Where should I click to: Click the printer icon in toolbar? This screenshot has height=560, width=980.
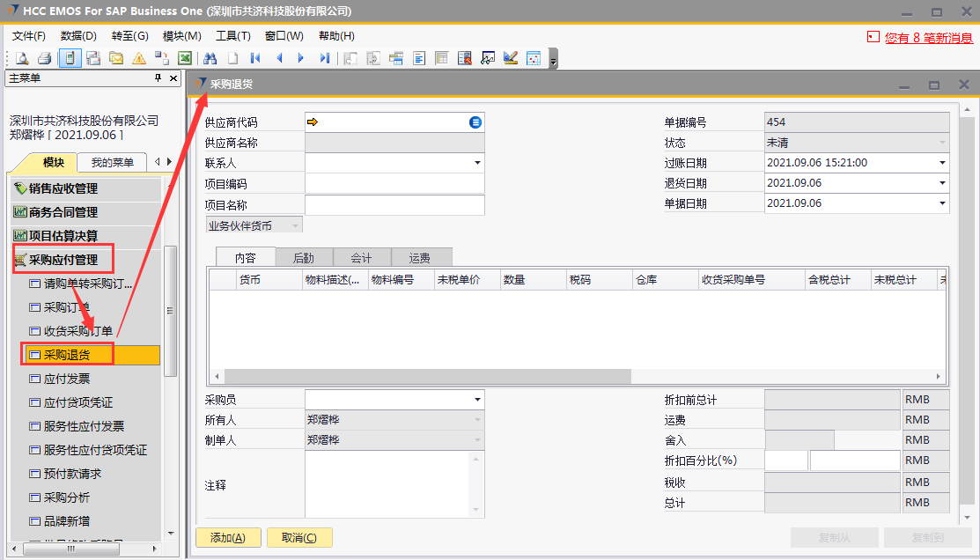click(x=45, y=59)
